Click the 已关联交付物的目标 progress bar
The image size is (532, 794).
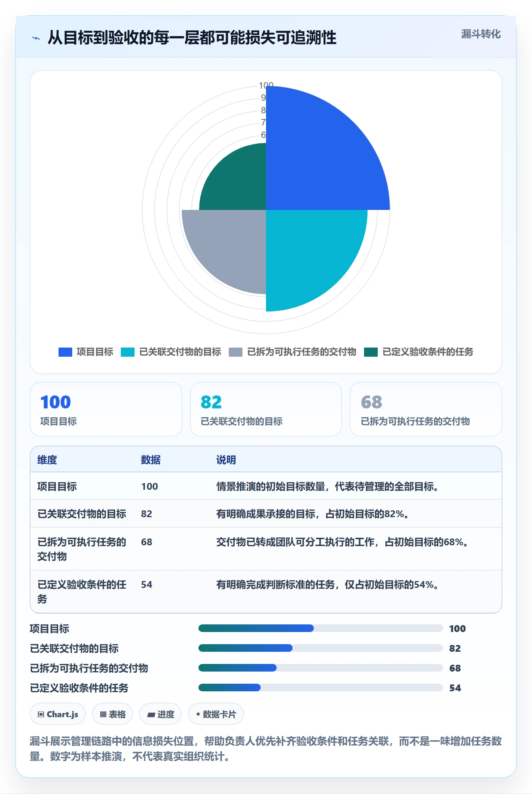[x=321, y=648]
